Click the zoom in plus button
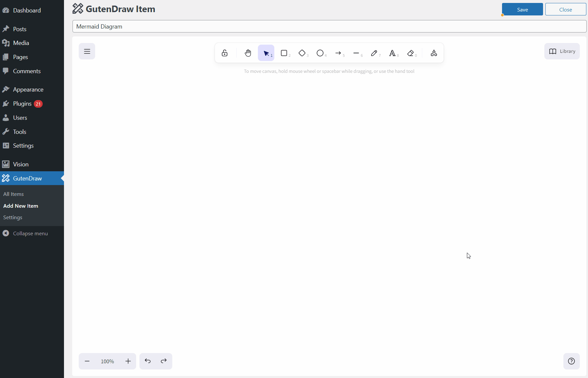 pos(128,361)
